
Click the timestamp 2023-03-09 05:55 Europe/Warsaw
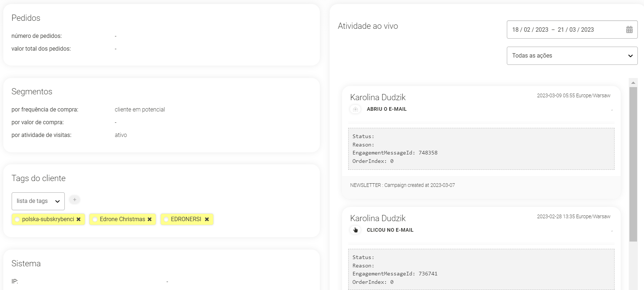point(574,95)
